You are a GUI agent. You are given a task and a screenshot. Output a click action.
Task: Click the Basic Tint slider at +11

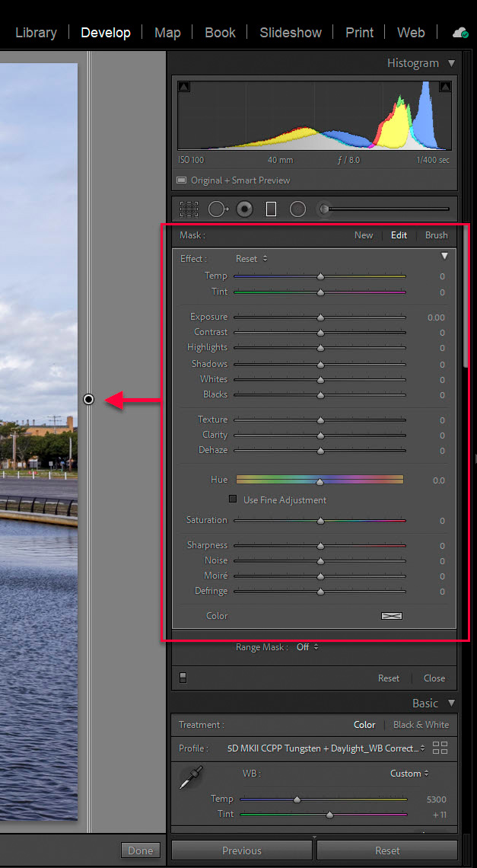coord(330,814)
